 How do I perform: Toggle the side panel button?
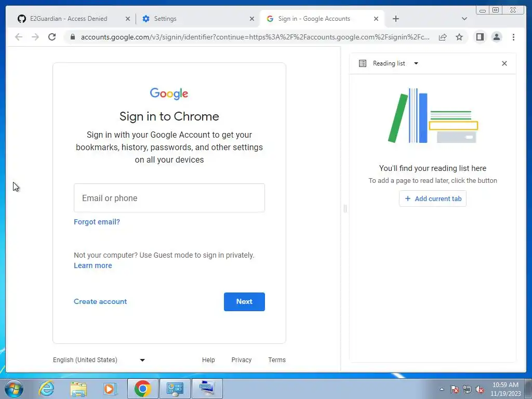480,37
